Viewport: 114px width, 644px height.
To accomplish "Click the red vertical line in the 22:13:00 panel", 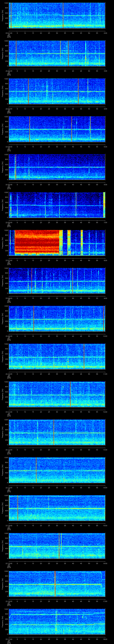I will (36, 470).
